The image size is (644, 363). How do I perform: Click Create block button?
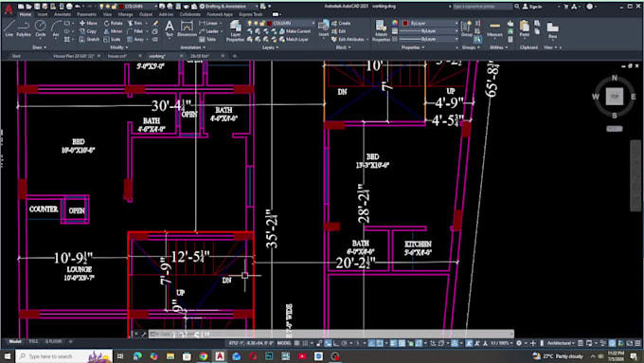pyautogui.click(x=341, y=23)
